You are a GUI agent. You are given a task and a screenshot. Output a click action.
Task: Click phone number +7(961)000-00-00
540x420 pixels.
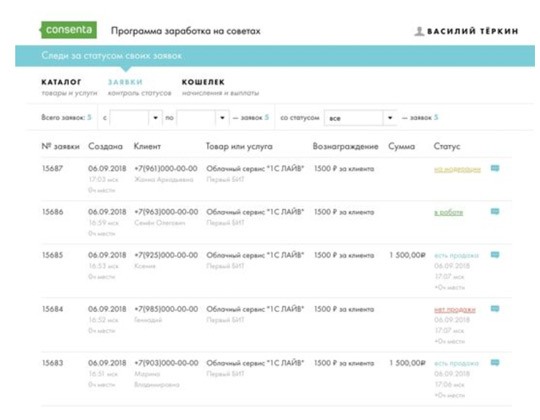(166, 168)
